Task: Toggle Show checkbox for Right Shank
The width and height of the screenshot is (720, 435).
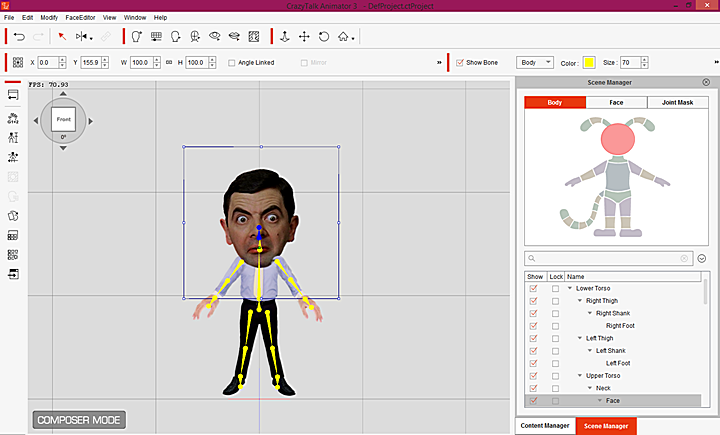Action: coord(533,313)
